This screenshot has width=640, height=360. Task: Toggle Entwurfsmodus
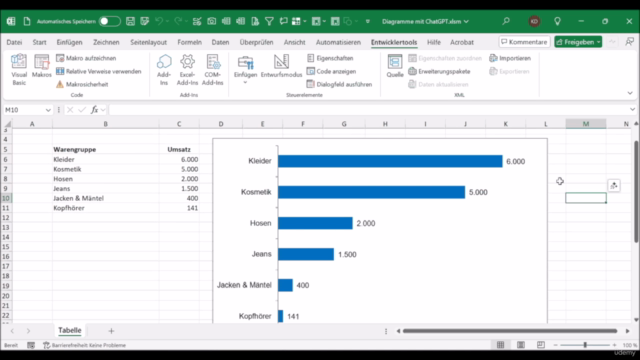[281, 66]
